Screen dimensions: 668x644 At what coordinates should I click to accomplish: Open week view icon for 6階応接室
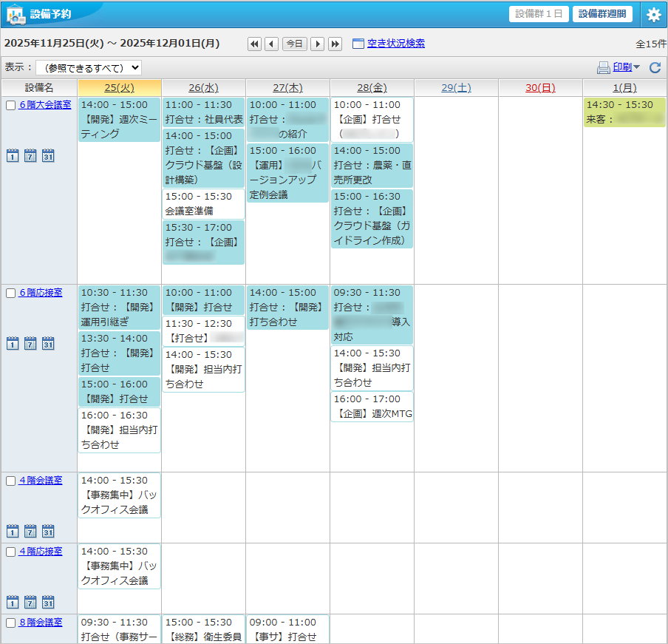click(x=30, y=343)
